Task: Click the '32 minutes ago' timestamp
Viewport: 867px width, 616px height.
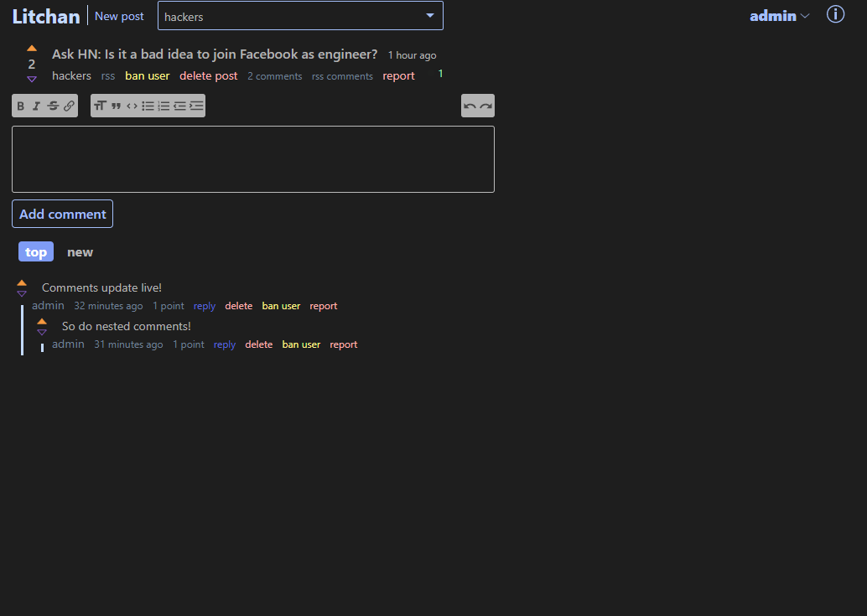Action: [x=108, y=306]
